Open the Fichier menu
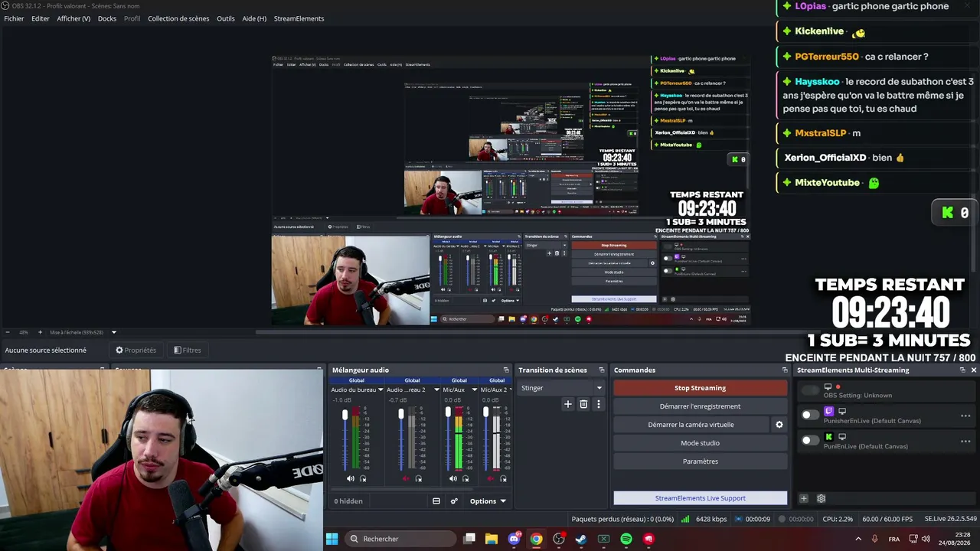980x551 pixels. point(14,18)
